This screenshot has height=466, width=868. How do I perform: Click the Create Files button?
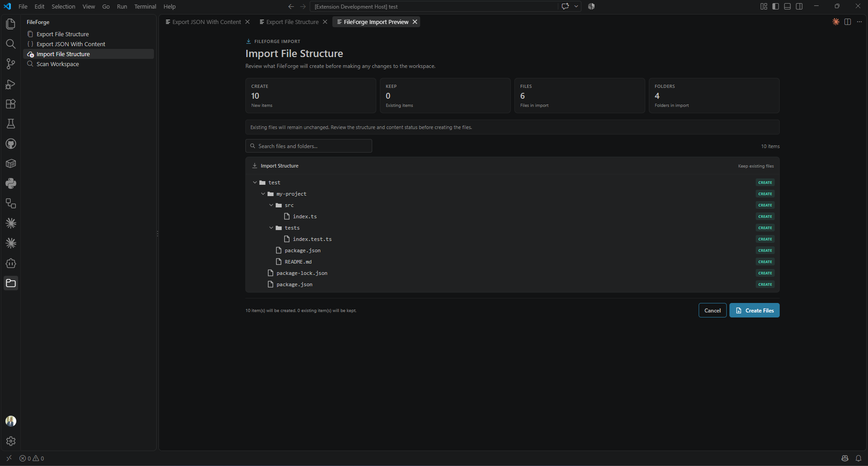tap(754, 310)
